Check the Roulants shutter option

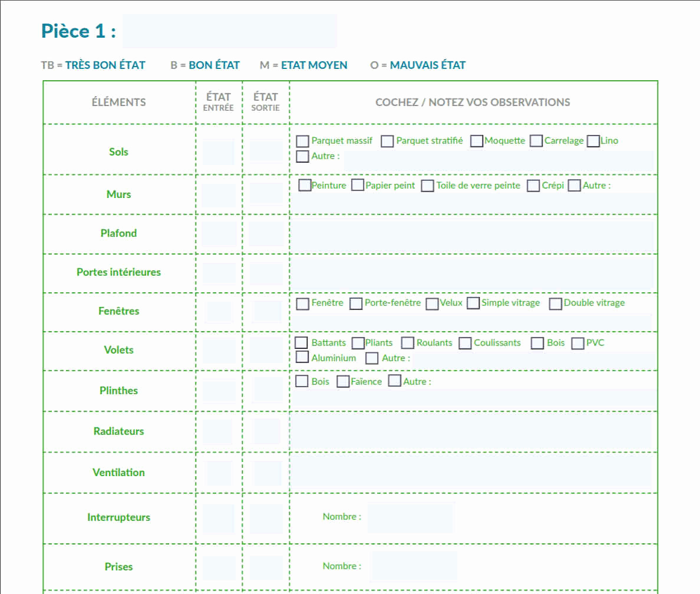click(408, 343)
